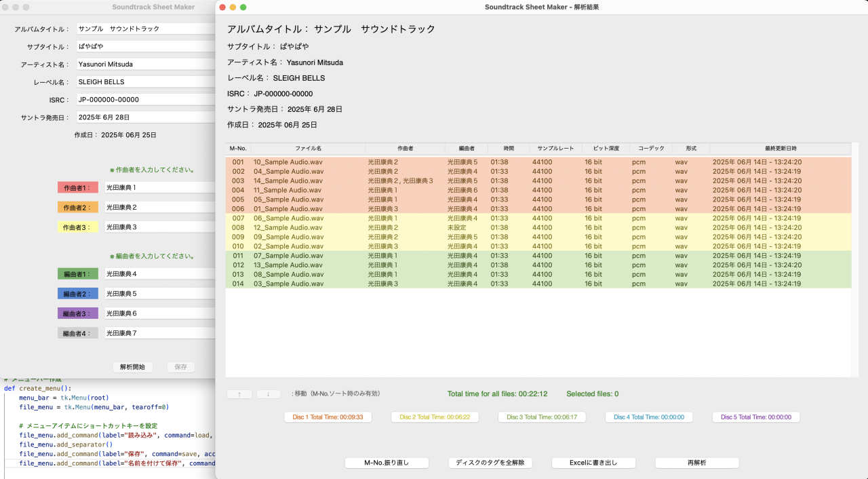
Task: Sort by ファイル名 column header
Action: click(308, 148)
